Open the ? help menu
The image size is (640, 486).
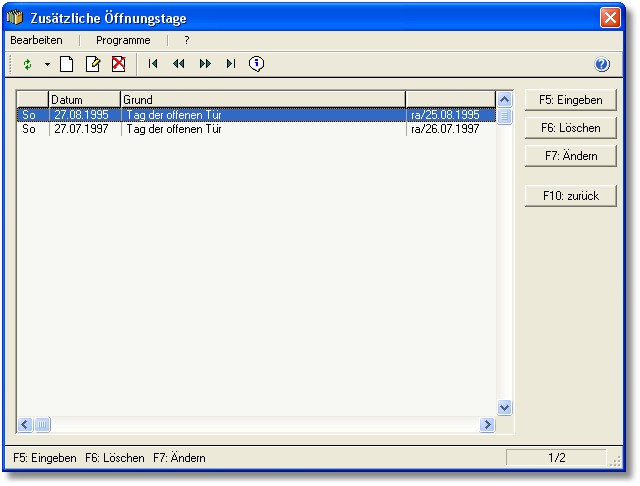(186, 40)
